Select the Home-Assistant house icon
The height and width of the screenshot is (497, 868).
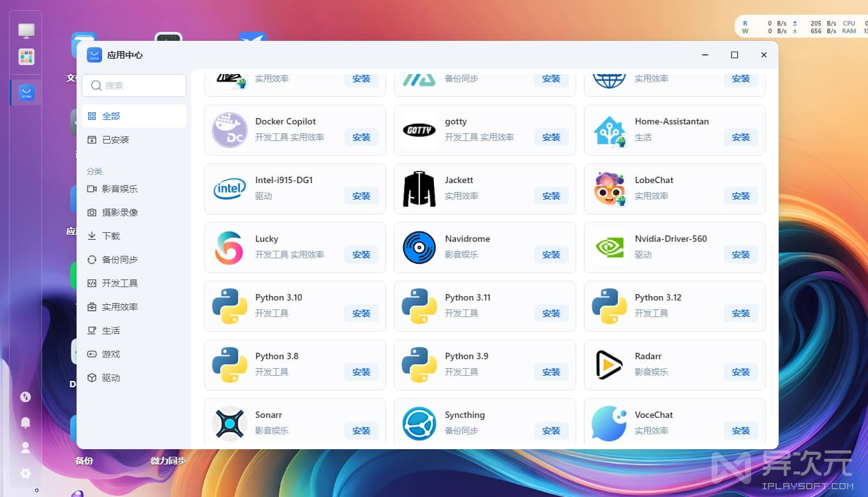click(x=609, y=131)
